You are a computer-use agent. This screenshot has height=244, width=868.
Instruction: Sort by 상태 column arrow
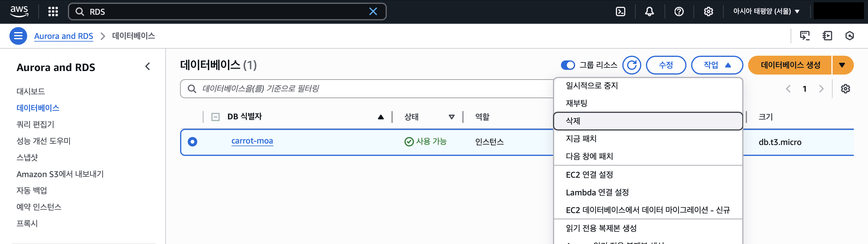click(451, 117)
